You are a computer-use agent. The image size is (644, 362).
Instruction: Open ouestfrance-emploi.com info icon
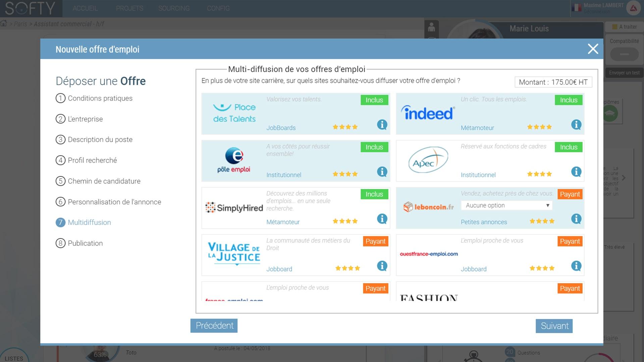(x=576, y=266)
